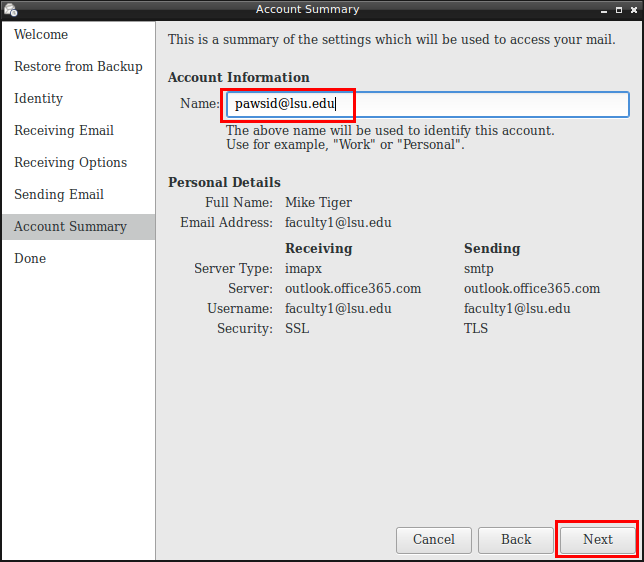Click the application icon in the title bar

[x=10, y=9]
